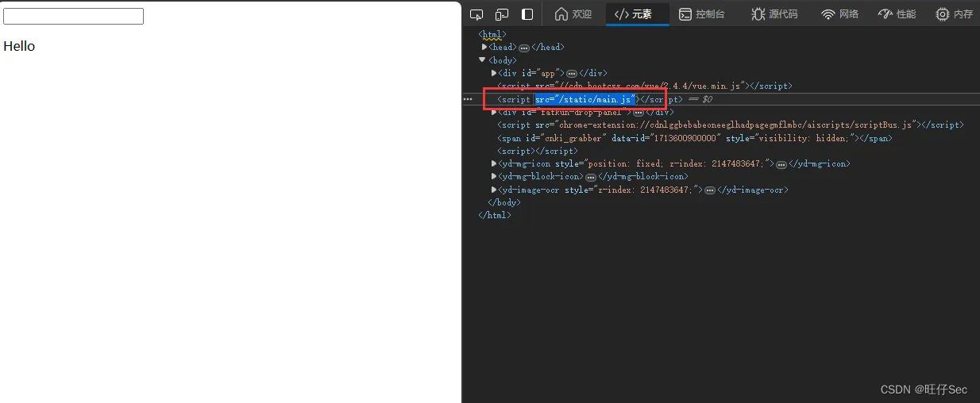Click the ellipsis badge inside head element
980x403 pixels.
(x=524, y=48)
